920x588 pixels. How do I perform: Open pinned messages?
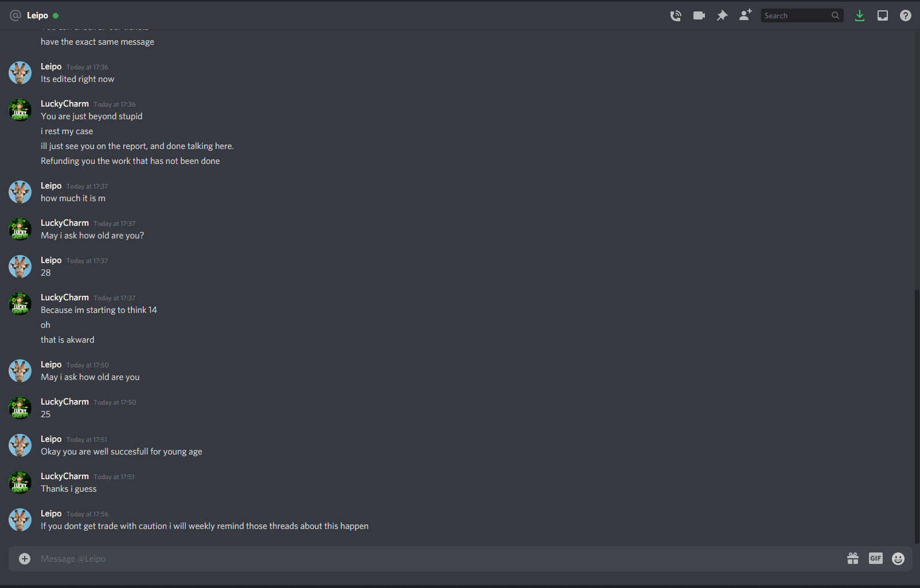722,15
